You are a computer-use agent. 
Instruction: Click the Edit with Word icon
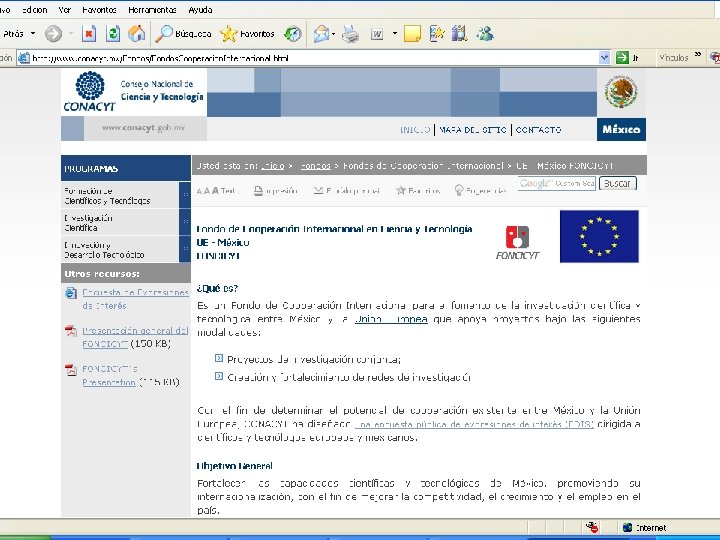pos(377,34)
